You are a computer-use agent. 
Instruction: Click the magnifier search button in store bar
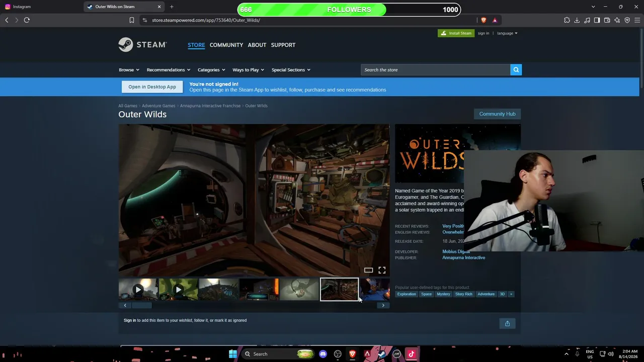click(x=516, y=70)
